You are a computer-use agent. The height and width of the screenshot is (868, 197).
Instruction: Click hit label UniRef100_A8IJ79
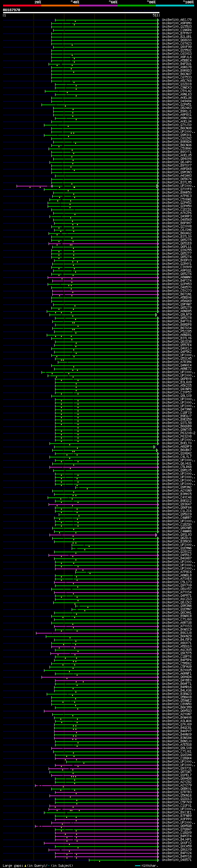click(x=177, y=20)
